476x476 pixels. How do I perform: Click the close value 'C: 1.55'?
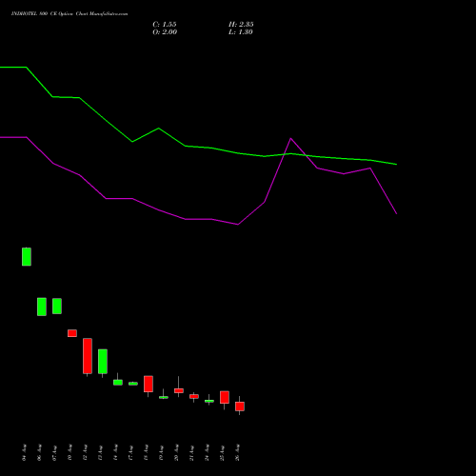[x=165, y=25]
